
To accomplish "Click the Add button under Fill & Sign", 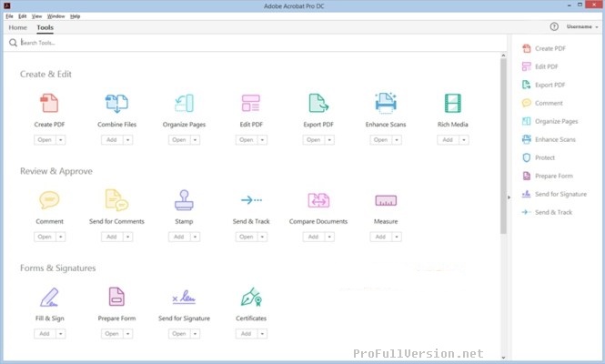I will point(45,333).
